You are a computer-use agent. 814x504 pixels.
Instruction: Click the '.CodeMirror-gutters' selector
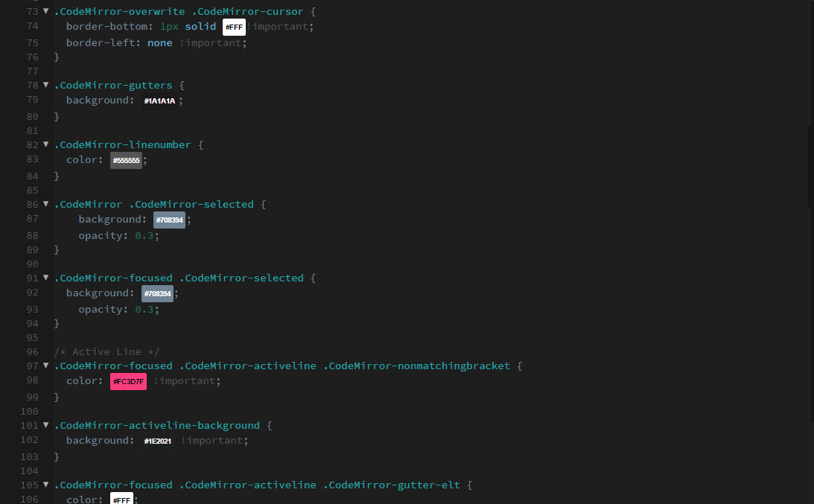tap(113, 85)
